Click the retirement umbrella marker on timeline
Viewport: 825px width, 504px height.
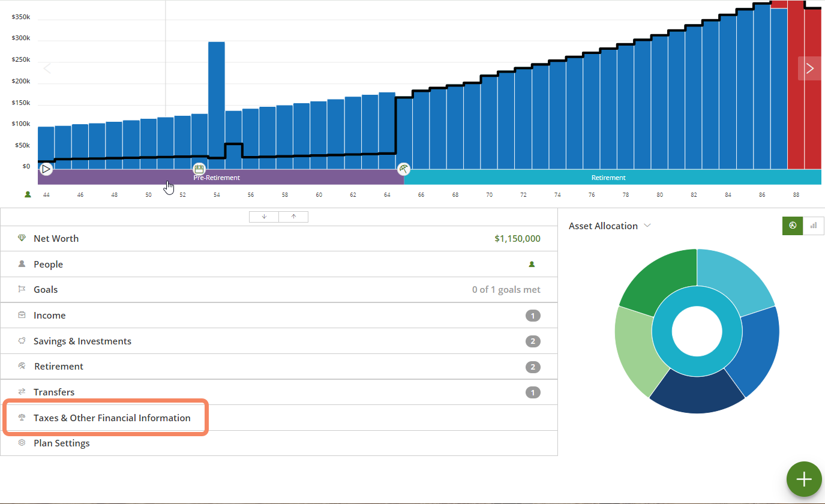(404, 169)
